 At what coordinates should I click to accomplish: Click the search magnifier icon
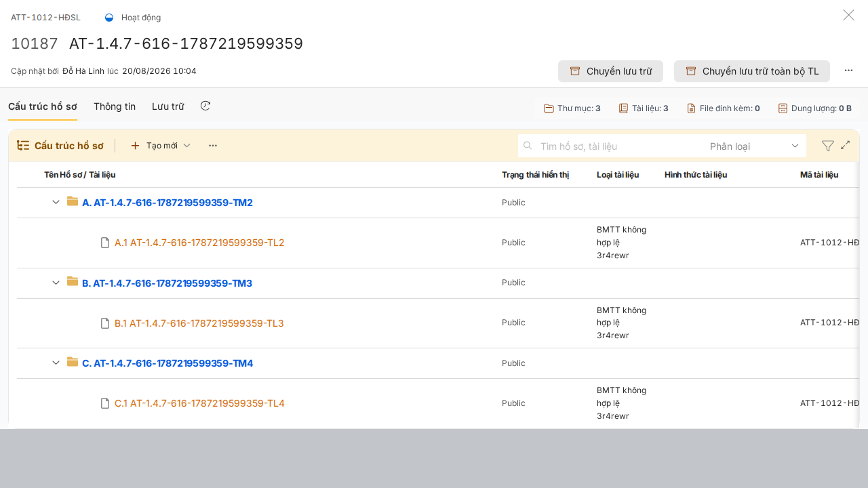click(528, 145)
